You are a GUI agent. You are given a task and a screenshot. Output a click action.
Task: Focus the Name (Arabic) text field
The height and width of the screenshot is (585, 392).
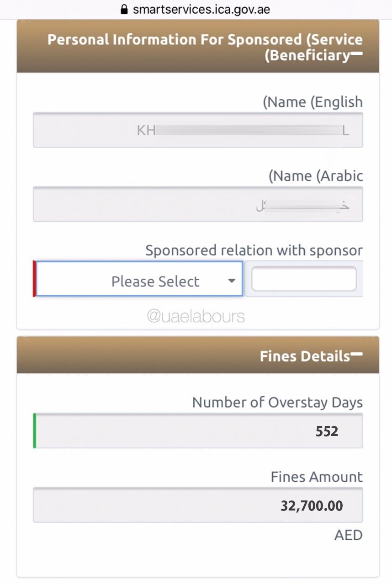pos(198,204)
